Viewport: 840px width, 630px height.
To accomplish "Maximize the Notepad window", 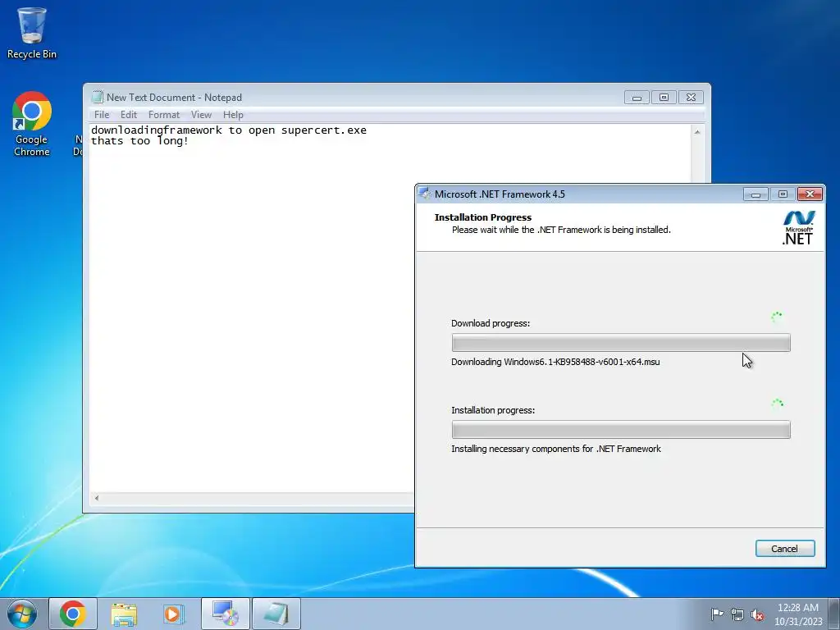I will (x=664, y=98).
